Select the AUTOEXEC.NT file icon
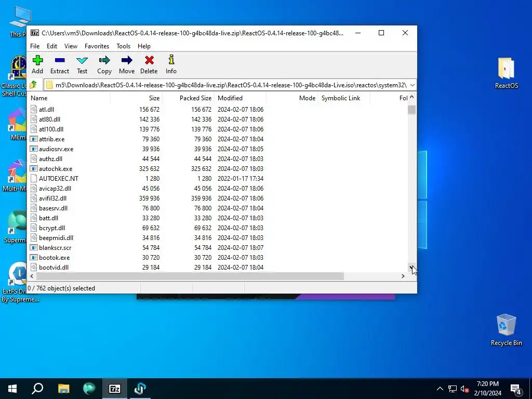Image resolution: width=532 pixels, height=399 pixels. coord(34,179)
